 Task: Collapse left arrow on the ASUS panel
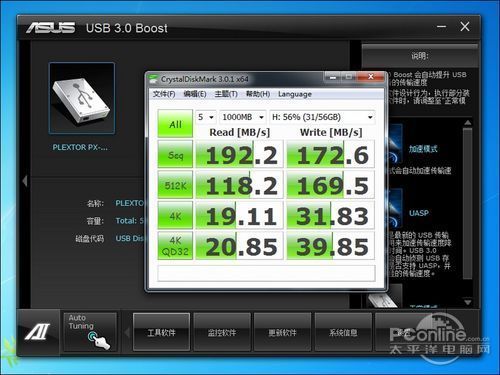(25, 181)
